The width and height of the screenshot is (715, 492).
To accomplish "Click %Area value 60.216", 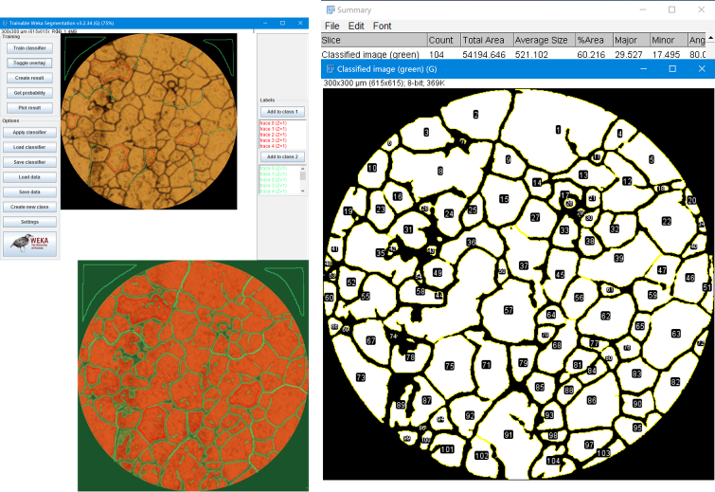I will pyautogui.click(x=591, y=55).
